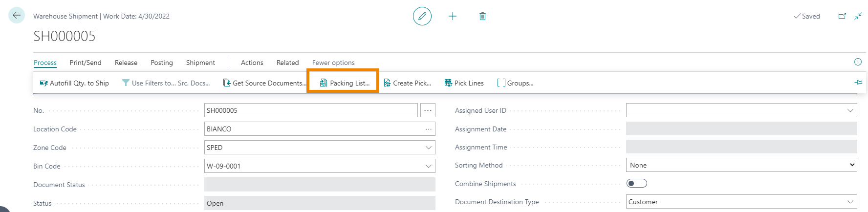Click the No. field ellipsis button
Viewport: 868px width, 212px height.
[428, 110]
